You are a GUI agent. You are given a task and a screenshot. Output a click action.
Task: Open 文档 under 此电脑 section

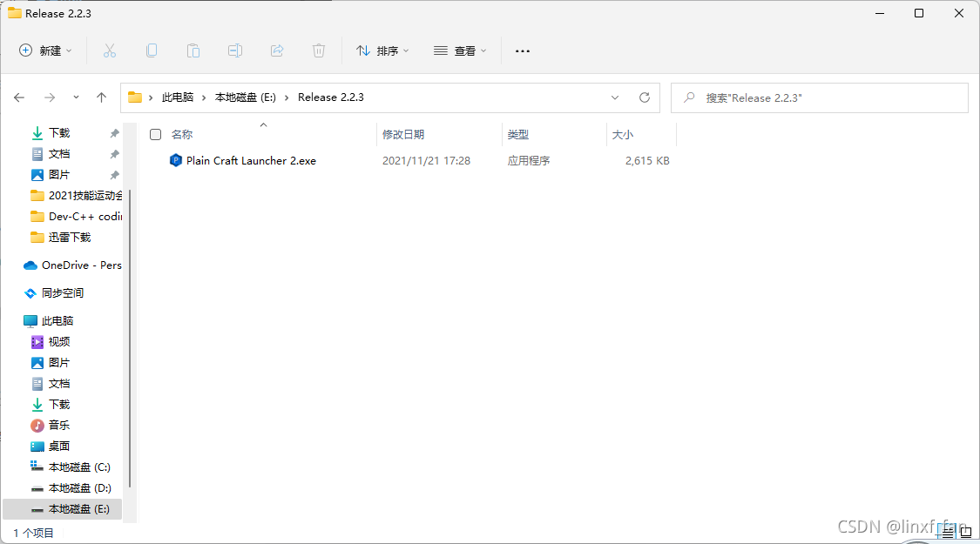pos(51,384)
